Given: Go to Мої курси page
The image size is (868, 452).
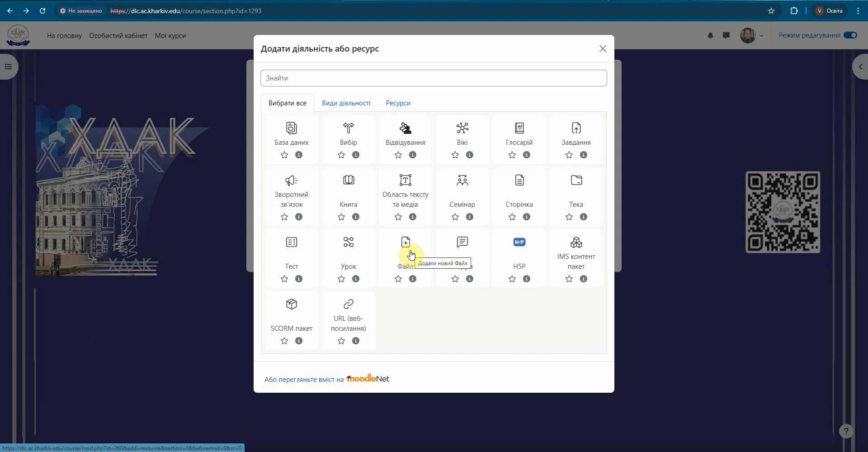Looking at the screenshot, I should 170,36.
